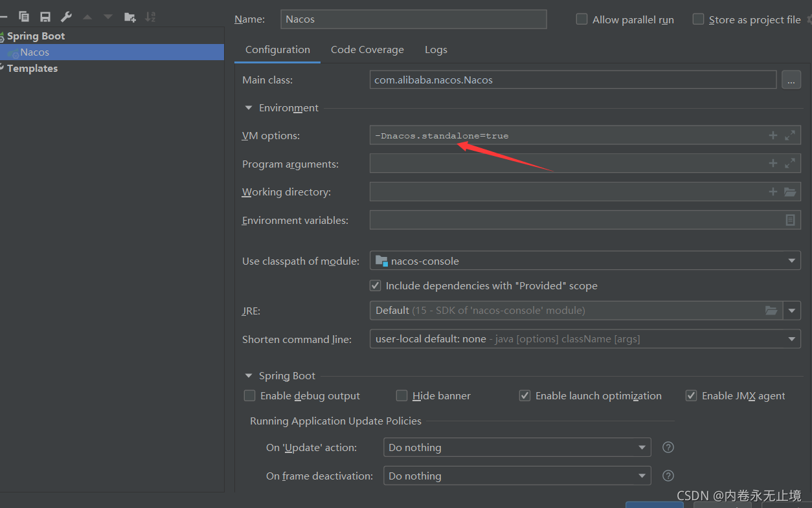Move configuration up arrow
Viewport: 812px width, 508px height.
[87, 17]
